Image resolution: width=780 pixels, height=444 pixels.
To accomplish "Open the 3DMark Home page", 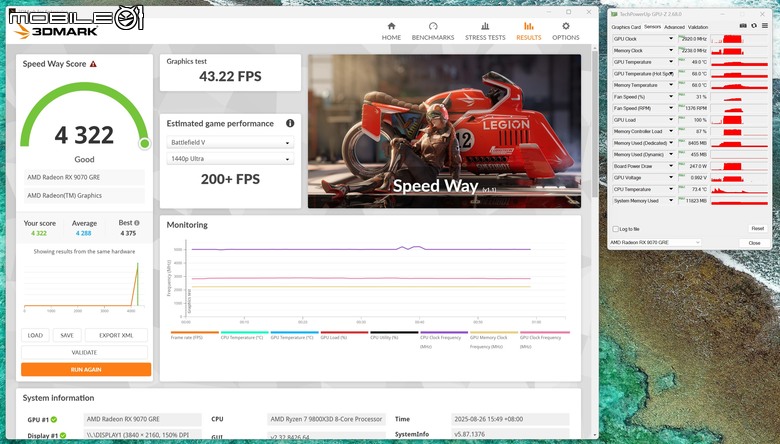I will click(391, 31).
